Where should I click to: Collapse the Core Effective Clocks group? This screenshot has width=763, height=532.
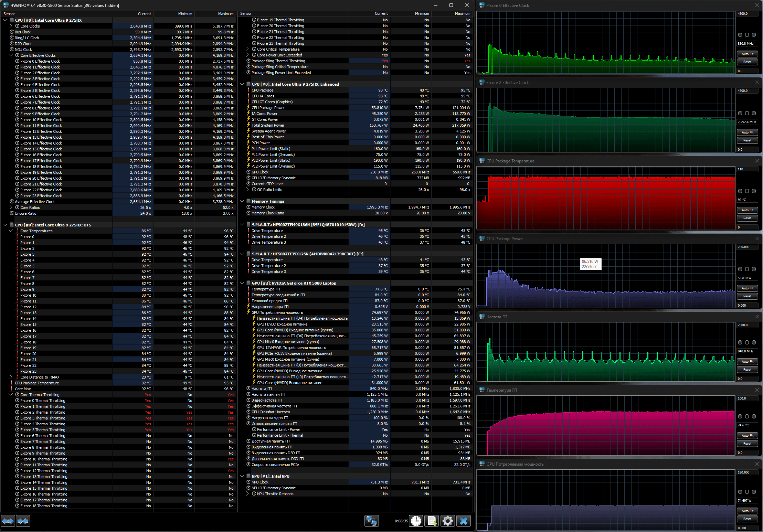pyautogui.click(x=11, y=55)
